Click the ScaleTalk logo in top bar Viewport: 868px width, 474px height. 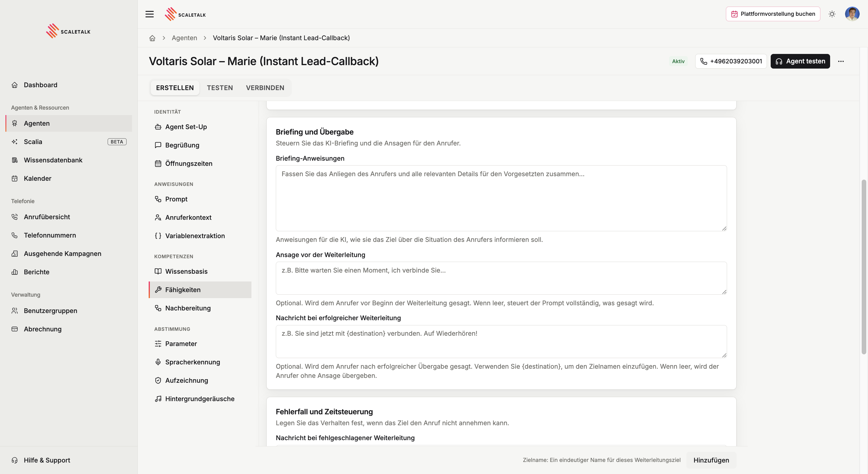pos(185,14)
